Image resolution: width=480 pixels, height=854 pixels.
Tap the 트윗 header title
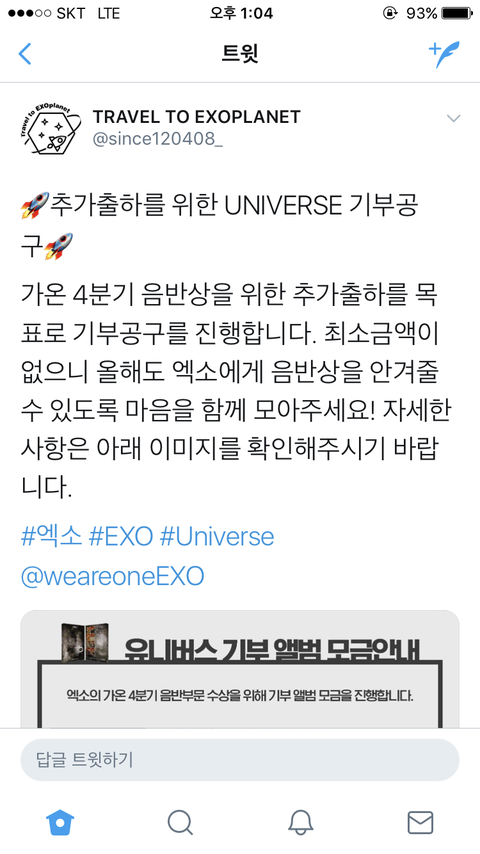tap(240, 53)
